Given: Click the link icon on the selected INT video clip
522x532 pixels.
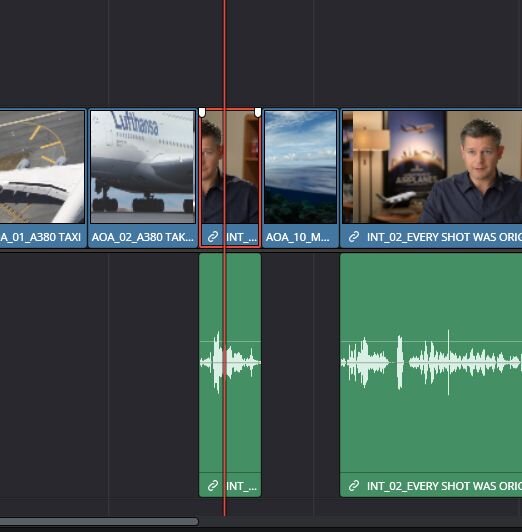Looking at the screenshot, I should coord(213,237).
